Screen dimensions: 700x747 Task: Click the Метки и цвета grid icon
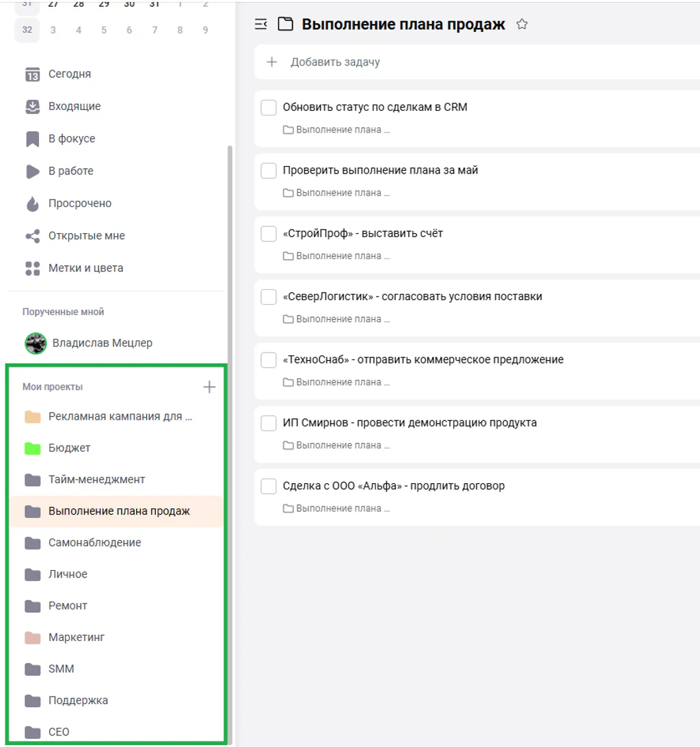[32, 269]
